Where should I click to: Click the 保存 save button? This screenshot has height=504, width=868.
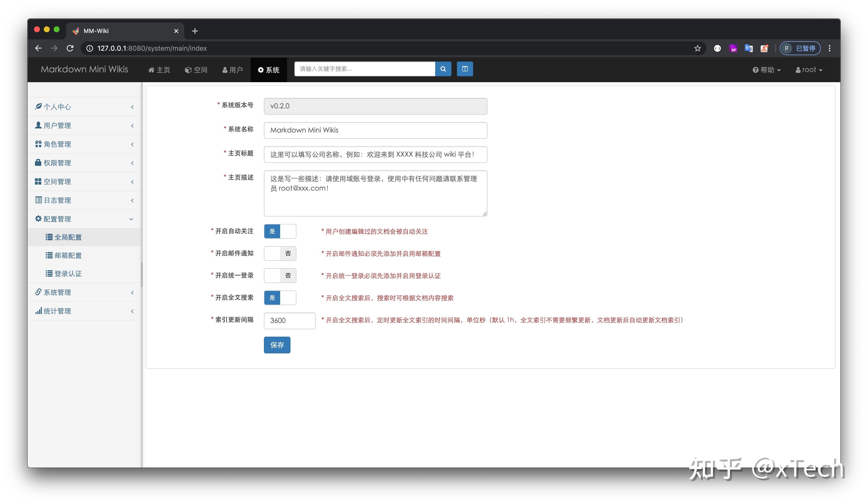[277, 345]
